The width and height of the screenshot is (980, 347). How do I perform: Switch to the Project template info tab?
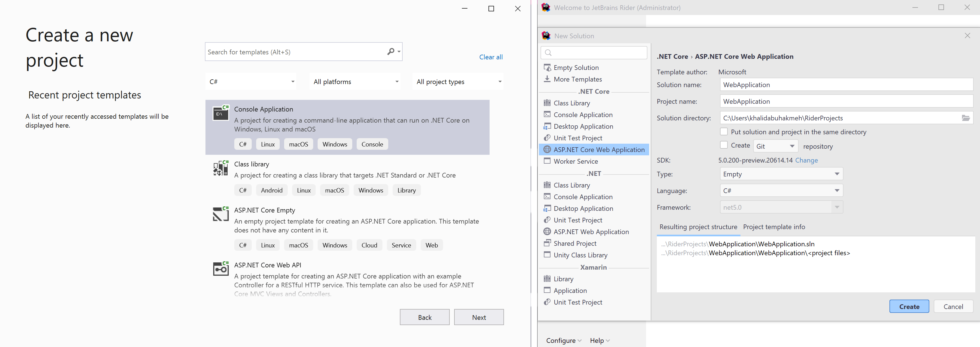pyautogui.click(x=774, y=227)
